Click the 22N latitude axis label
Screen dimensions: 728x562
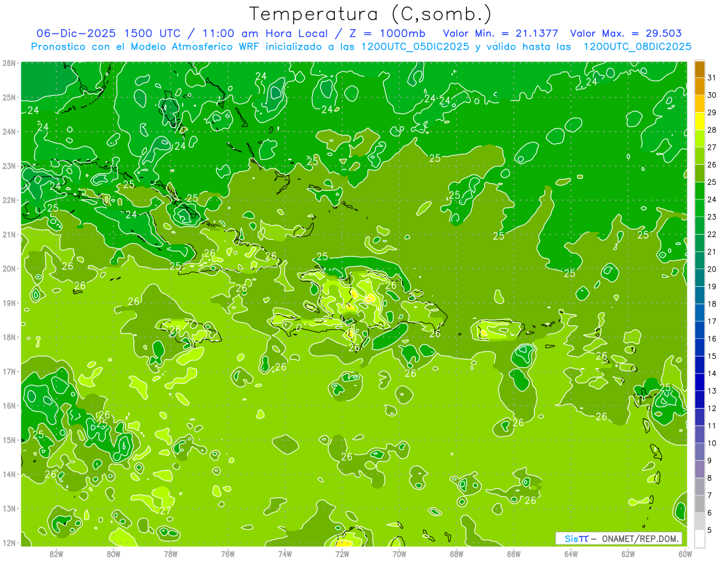click(x=8, y=200)
